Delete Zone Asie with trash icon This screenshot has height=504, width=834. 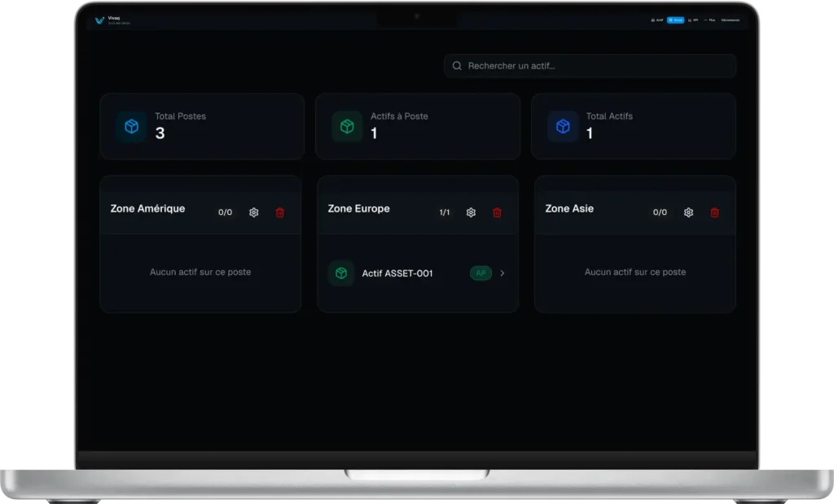pos(714,213)
